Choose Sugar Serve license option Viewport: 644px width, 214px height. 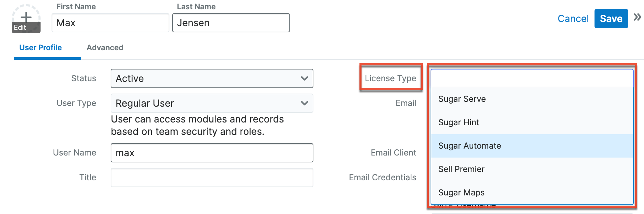(x=462, y=99)
